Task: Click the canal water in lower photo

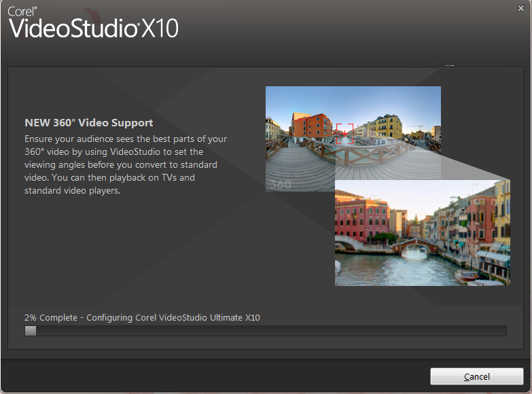Action: click(394, 268)
